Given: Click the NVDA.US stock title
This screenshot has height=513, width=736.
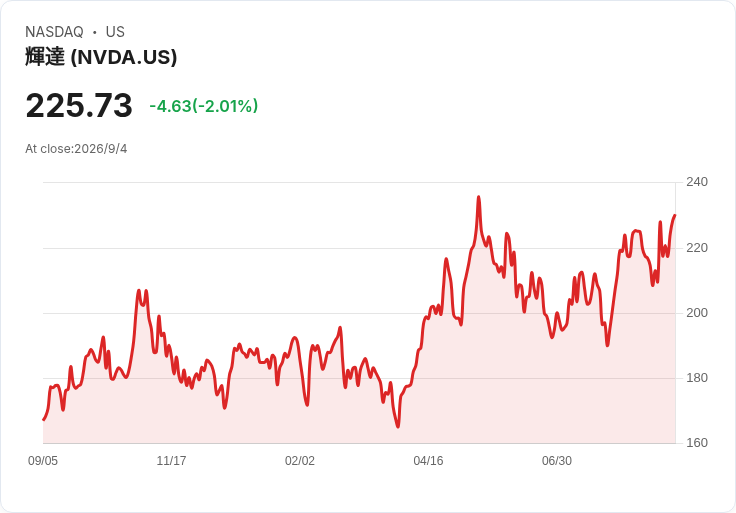Looking at the screenshot, I should coord(101,57).
